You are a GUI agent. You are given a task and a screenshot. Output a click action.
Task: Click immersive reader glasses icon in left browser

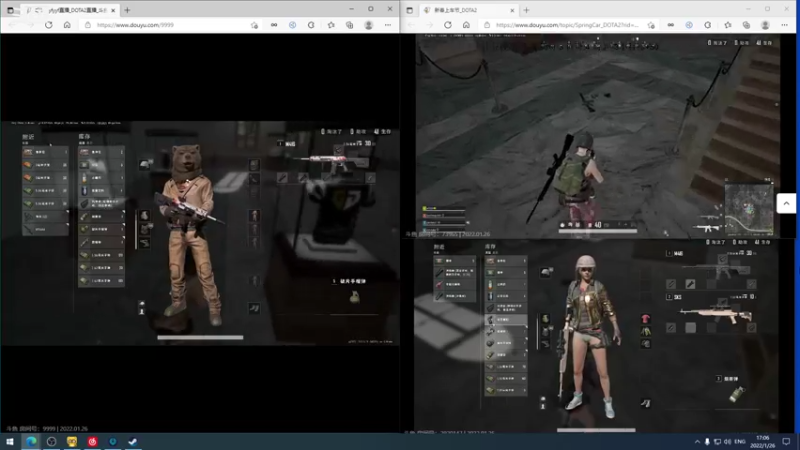(274, 25)
